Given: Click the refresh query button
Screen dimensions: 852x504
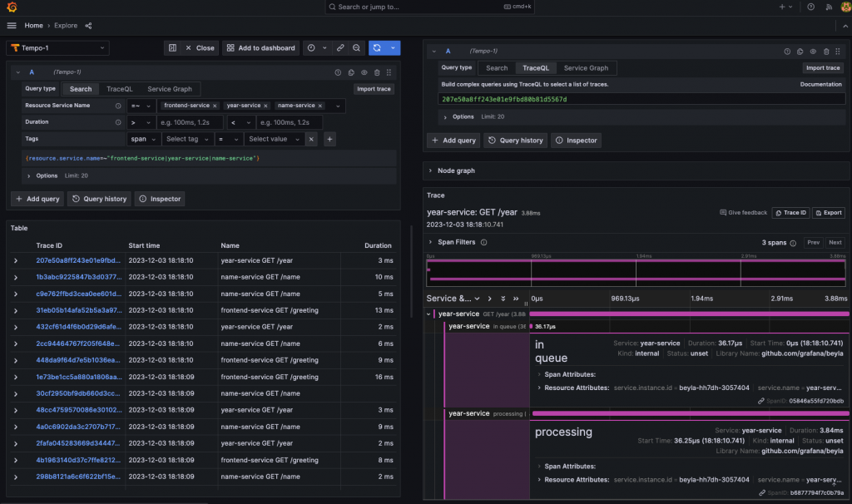Looking at the screenshot, I should 378,48.
